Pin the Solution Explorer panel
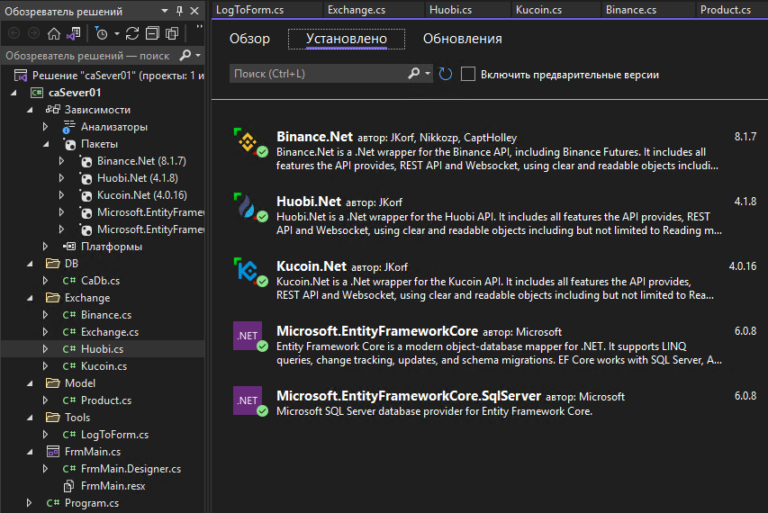 pyautogui.click(x=179, y=11)
